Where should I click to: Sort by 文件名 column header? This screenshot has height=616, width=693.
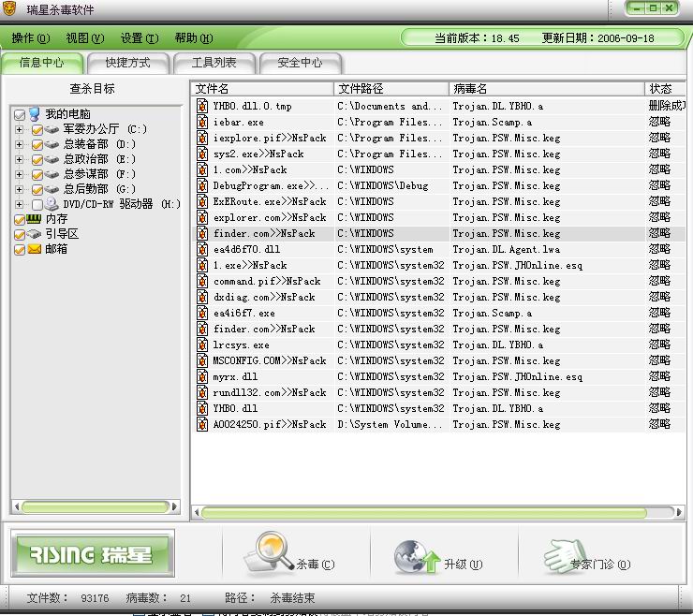[262, 88]
